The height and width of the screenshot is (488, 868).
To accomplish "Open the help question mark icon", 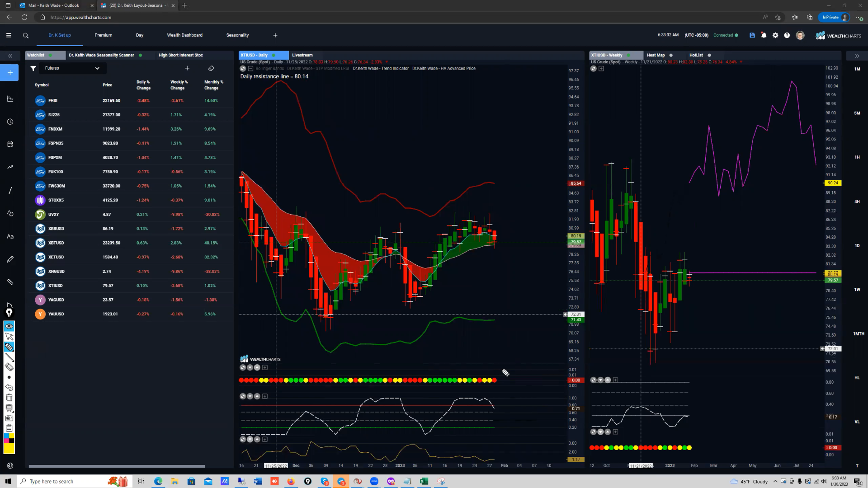I will [787, 35].
